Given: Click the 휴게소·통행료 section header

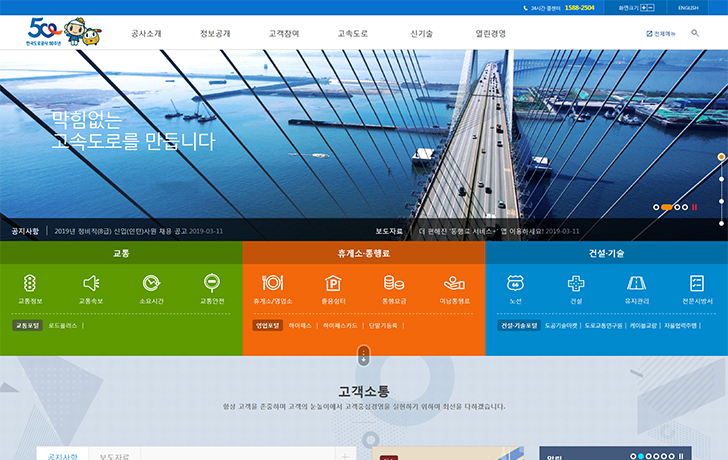Looking at the screenshot, I should [364, 253].
